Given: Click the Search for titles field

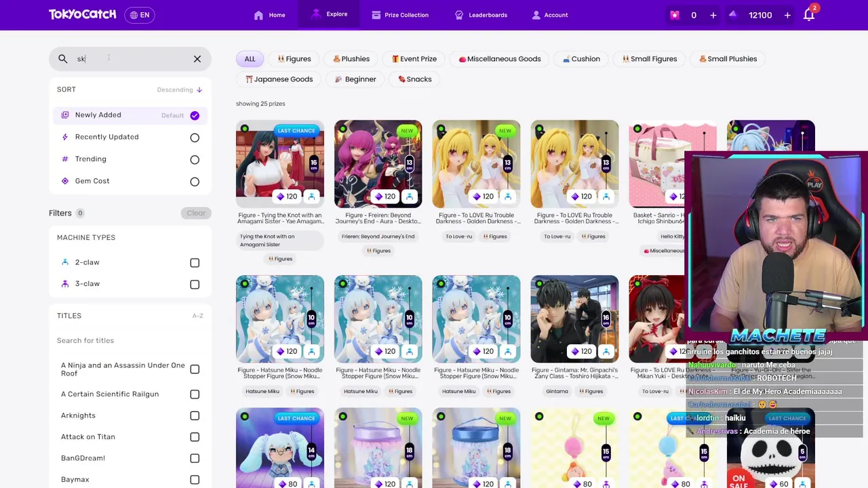Looking at the screenshot, I should [x=130, y=340].
